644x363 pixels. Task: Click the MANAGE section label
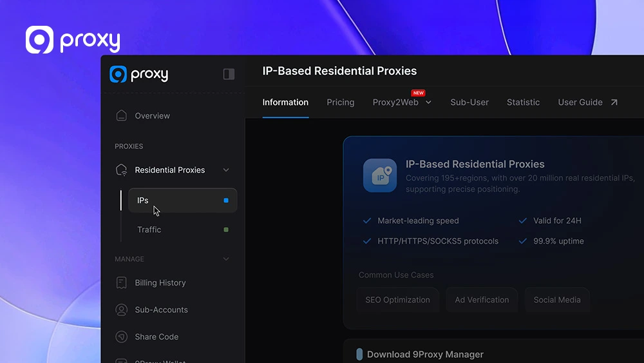(129, 259)
